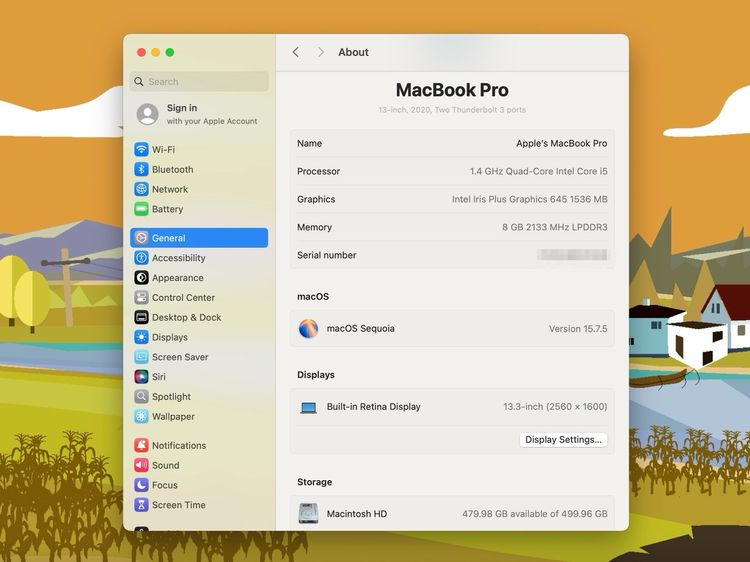This screenshot has height=562, width=750.
Task: Click the Built-in Retina Display laptop icon
Action: (309, 408)
